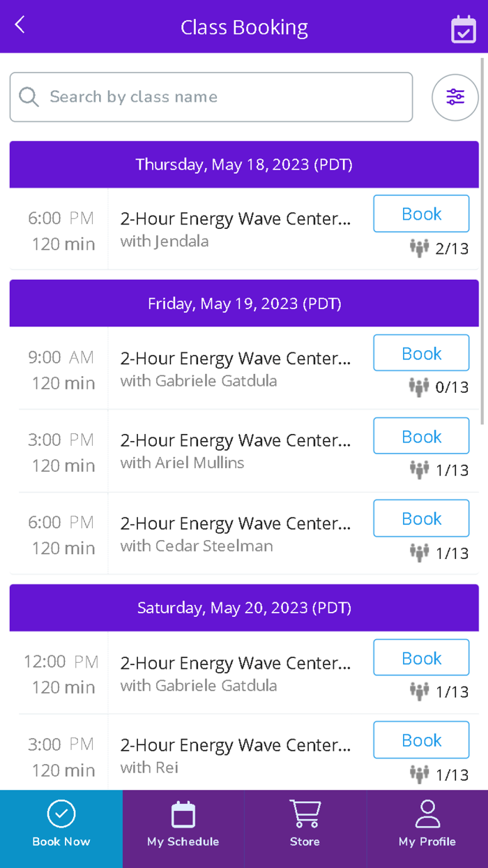This screenshot has width=488, height=868.
Task: Select the Book Now checkmark icon
Action: pos(61,814)
